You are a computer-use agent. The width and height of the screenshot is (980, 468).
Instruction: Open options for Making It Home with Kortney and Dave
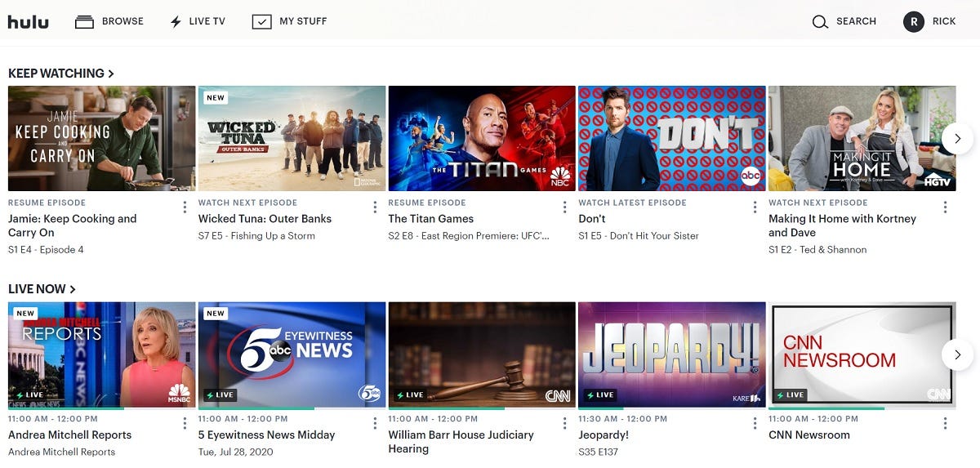945,207
